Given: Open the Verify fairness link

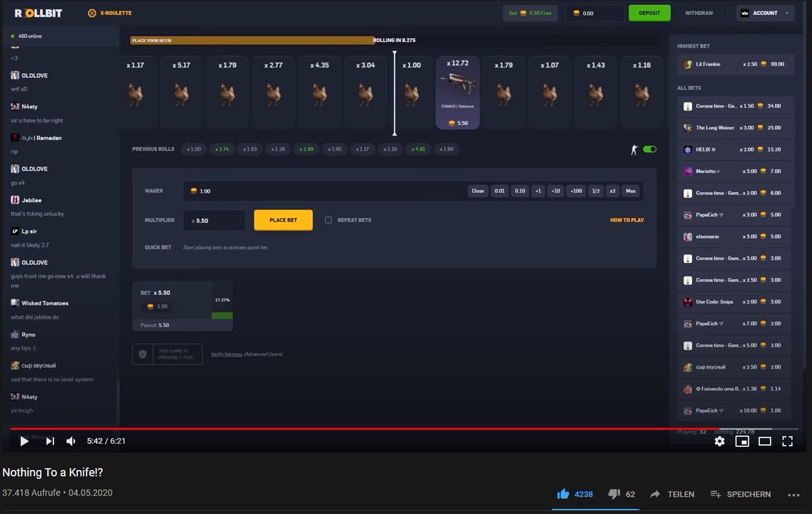Looking at the screenshot, I should click(226, 354).
